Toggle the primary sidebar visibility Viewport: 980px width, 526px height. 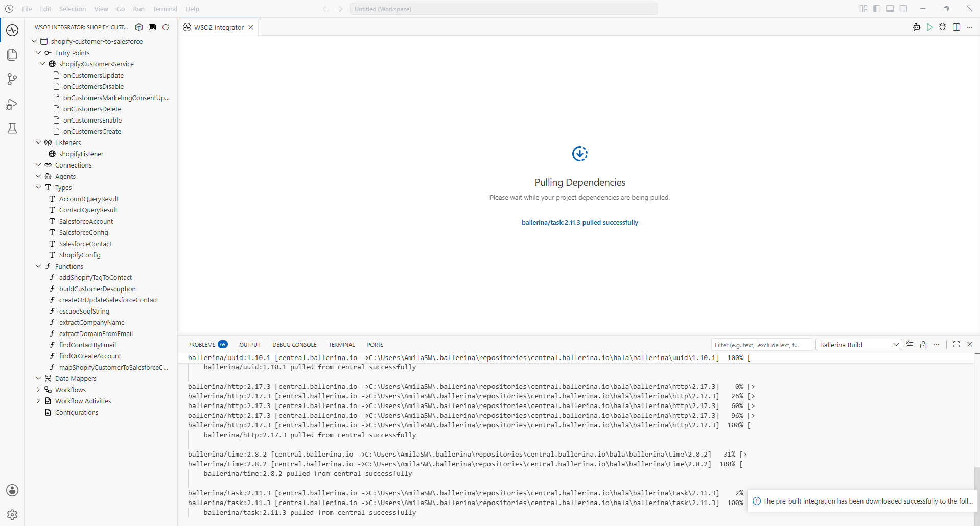point(877,9)
